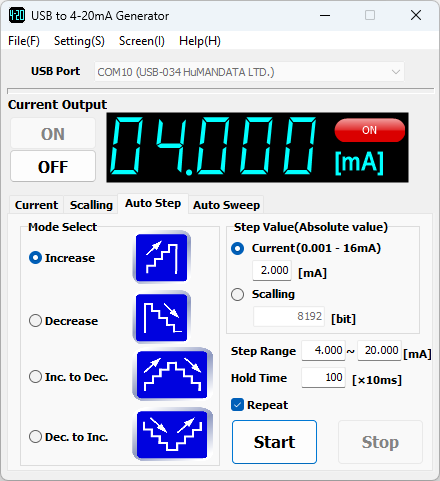Click the [×10ms] unit label
The width and height of the screenshot is (440, 481).
[377, 380]
